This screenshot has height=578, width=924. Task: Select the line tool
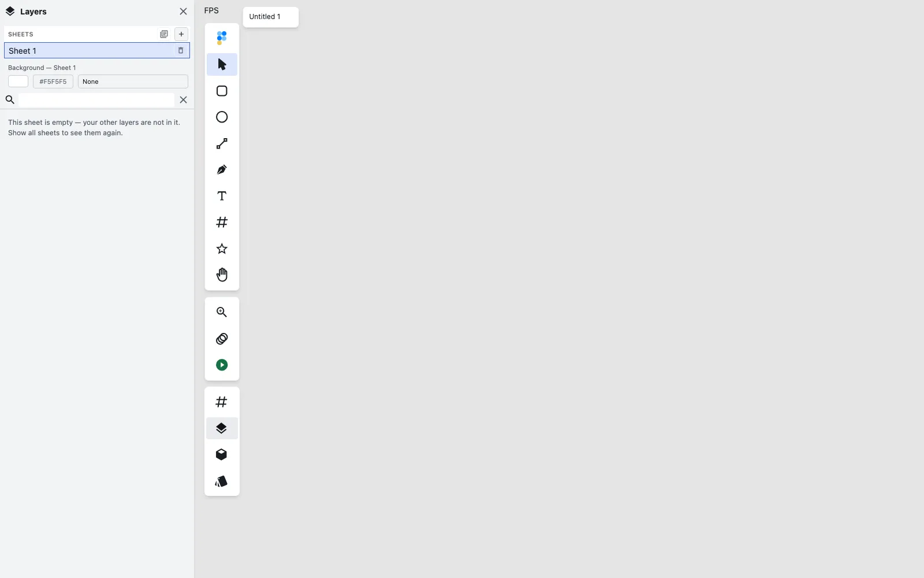pyautogui.click(x=222, y=143)
